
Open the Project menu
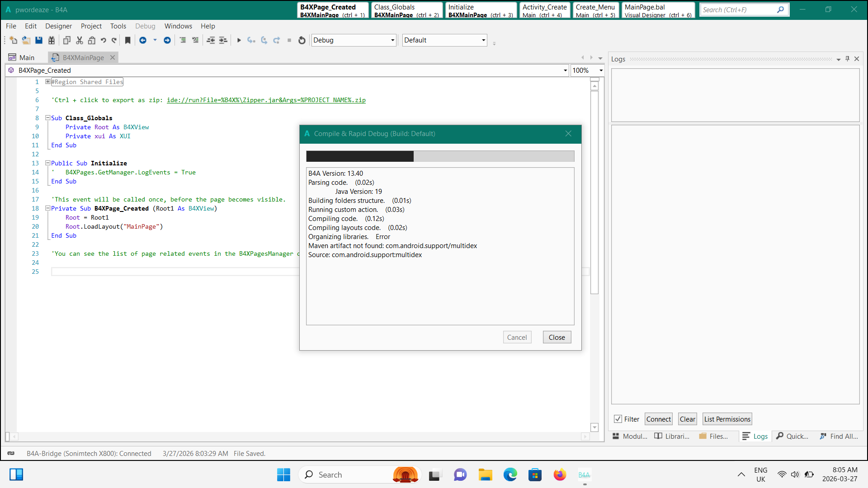click(x=91, y=26)
